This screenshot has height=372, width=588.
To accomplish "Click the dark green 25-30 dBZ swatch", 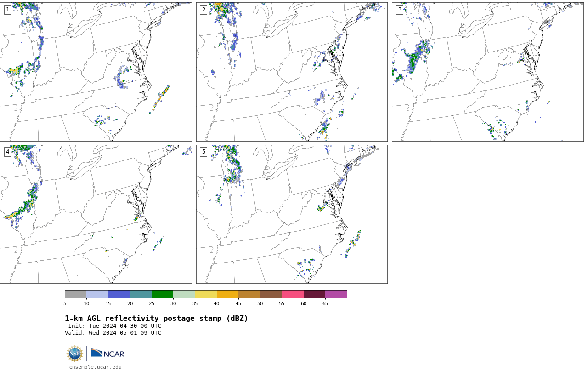I will coord(162,294).
